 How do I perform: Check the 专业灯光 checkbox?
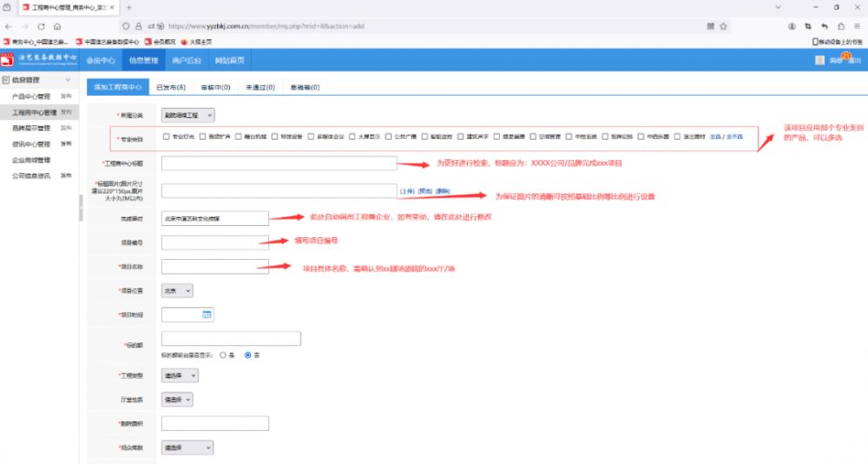pos(167,136)
